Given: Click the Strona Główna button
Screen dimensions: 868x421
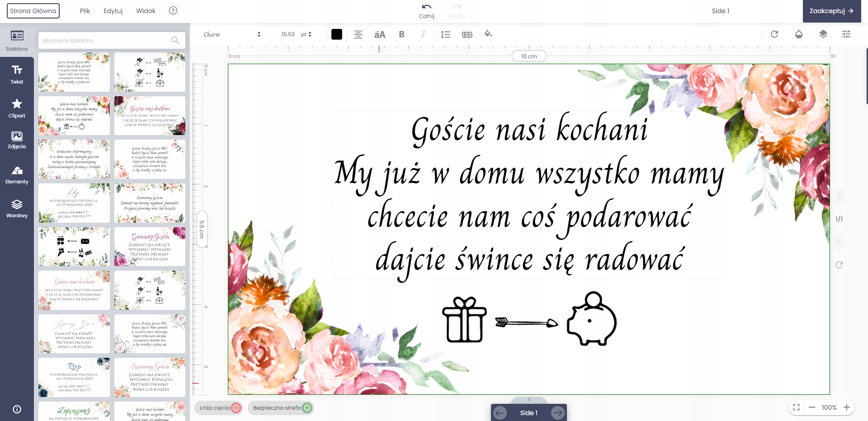Looking at the screenshot, I should pos(33,11).
